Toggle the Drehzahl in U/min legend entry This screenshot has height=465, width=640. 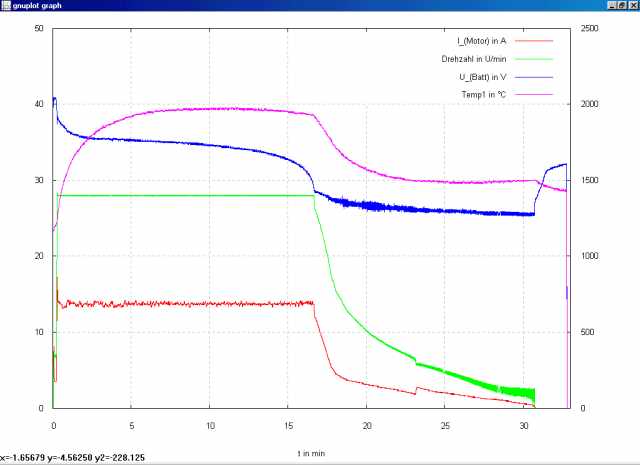tap(474, 58)
